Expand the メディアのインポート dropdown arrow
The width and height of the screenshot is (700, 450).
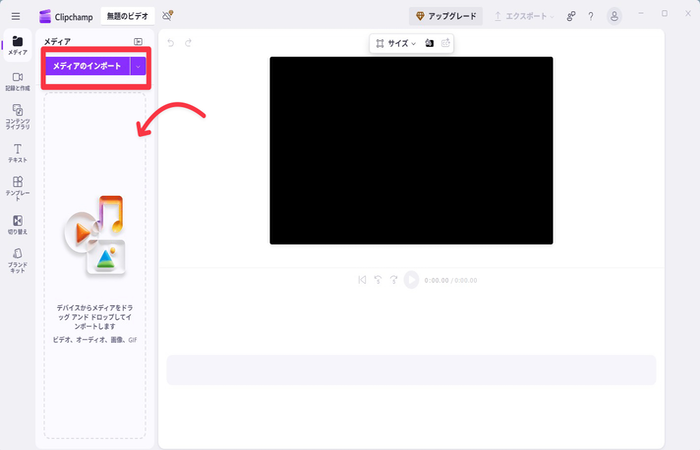click(x=138, y=65)
